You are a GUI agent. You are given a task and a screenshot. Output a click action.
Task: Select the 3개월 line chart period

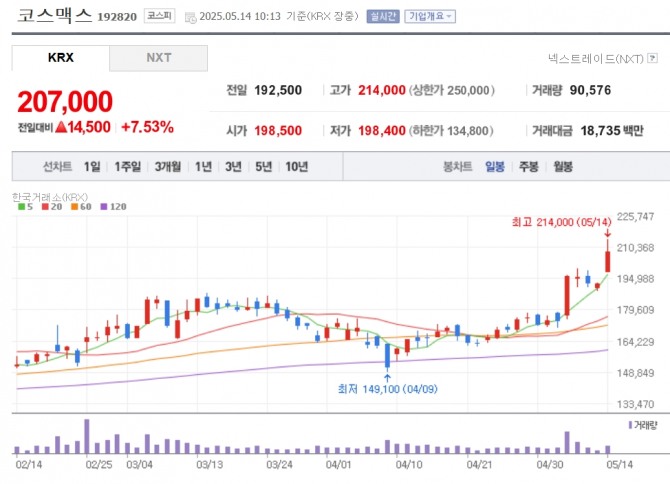pyautogui.click(x=169, y=166)
